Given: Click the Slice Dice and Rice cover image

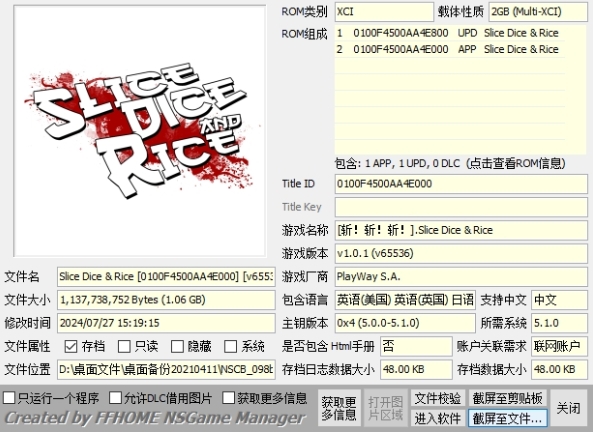Looking at the screenshot, I should pos(140,131).
